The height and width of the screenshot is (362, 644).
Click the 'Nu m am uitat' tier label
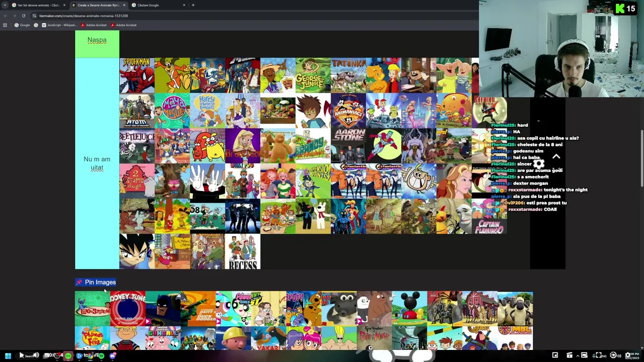97,163
